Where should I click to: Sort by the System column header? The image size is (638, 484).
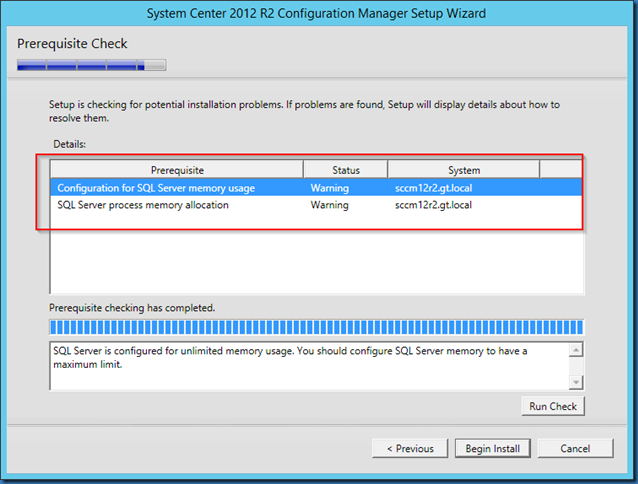click(x=464, y=170)
